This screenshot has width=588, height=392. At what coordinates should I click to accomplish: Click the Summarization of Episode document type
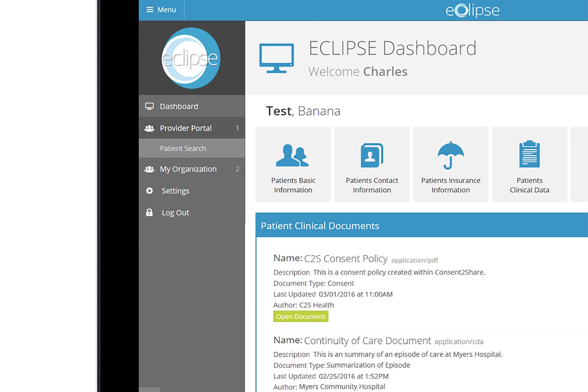368,365
